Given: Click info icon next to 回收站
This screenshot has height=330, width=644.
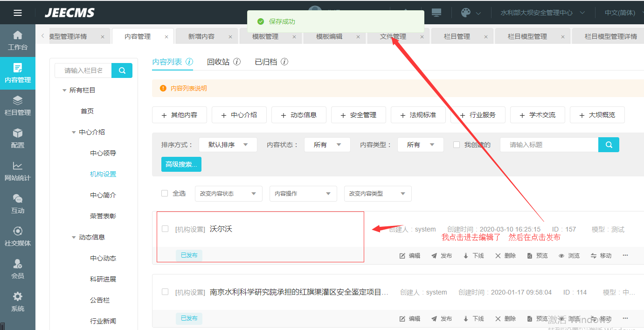Looking at the screenshot, I should tap(237, 62).
